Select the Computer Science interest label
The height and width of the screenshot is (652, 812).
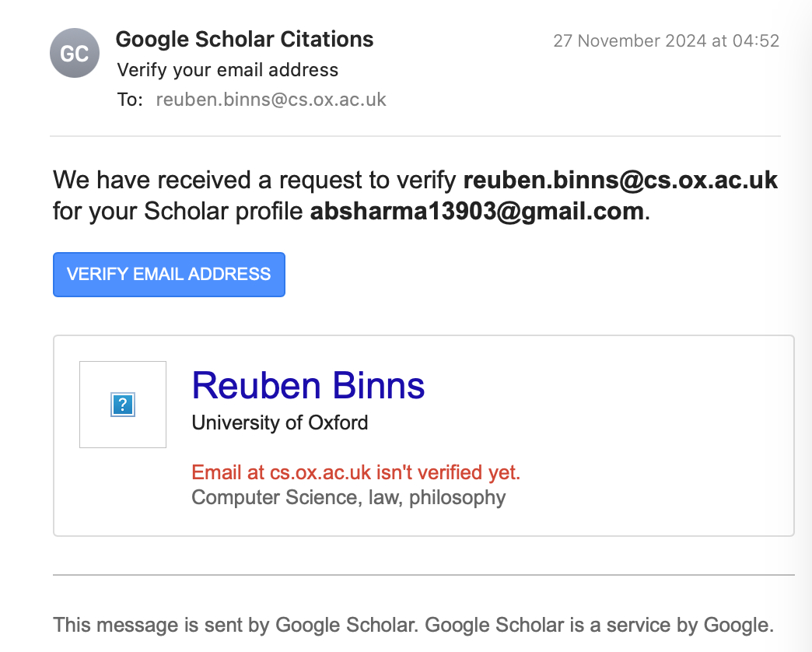pos(272,497)
